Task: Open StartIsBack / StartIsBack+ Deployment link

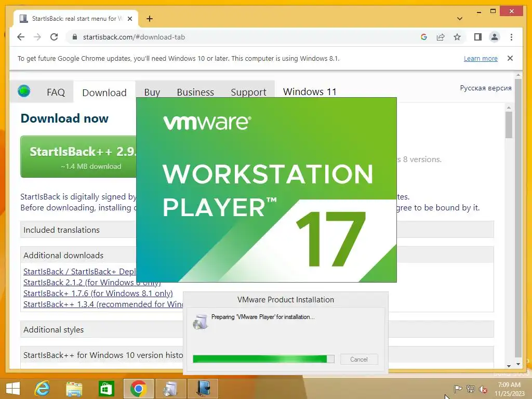Action: pyautogui.click(x=79, y=271)
